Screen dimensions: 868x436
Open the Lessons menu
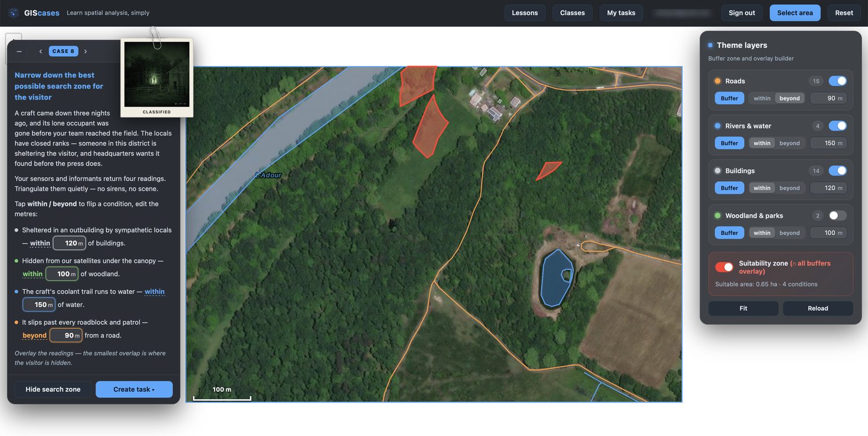point(525,13)
